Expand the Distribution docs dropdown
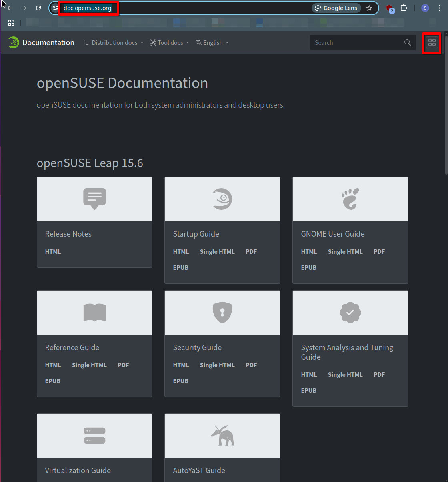Image resolution: width=448 pixels, height=482 pixels. point(114,42)
